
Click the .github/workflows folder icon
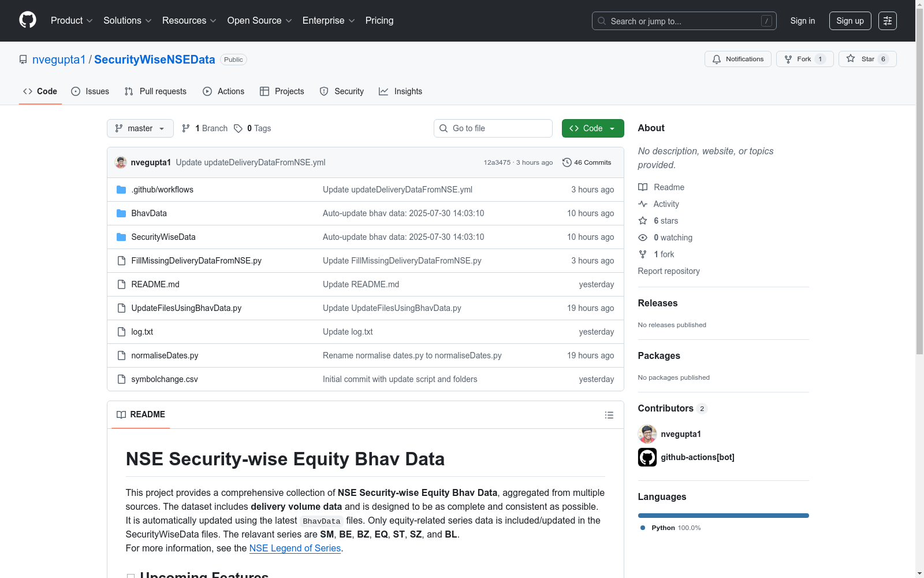point(121,190)
